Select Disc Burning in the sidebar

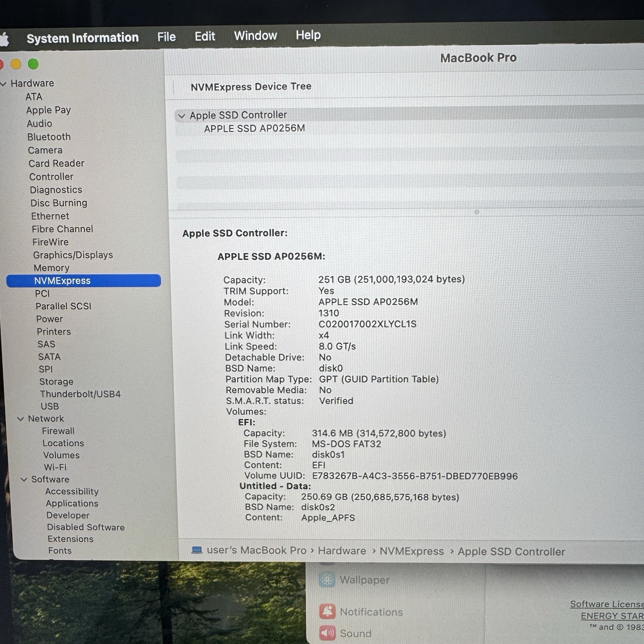point(59,203)
